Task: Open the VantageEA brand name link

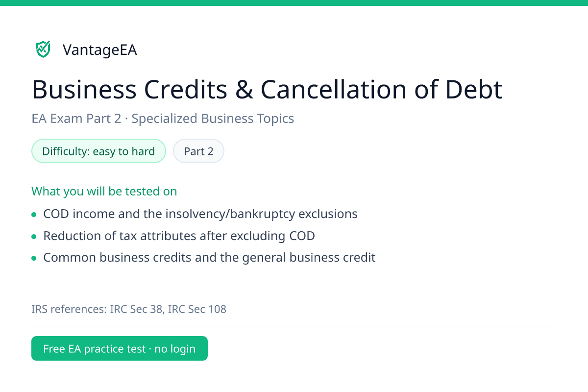Action: click(99, 50)
